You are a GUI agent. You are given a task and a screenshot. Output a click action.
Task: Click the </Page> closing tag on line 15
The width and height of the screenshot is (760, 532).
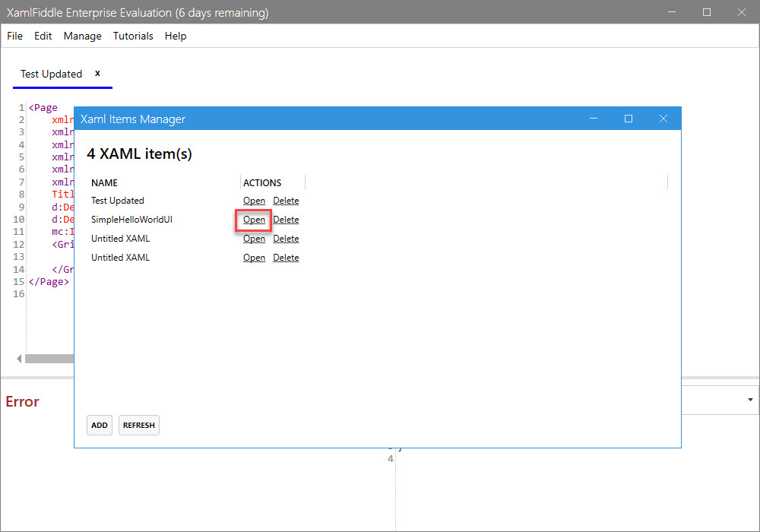click(49, 281)
